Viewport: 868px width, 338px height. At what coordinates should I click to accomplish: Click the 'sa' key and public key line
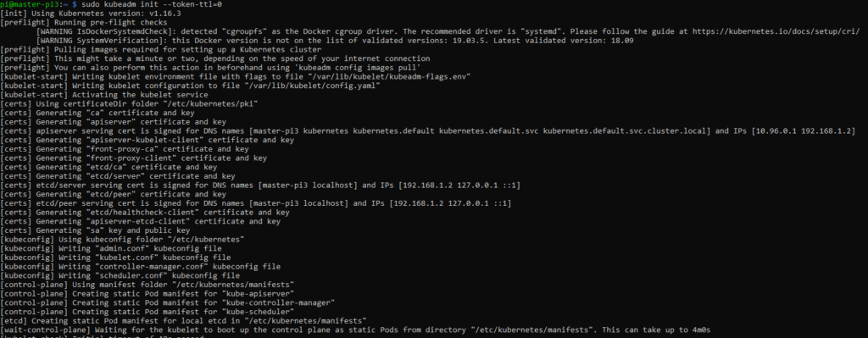[x=95, y=230]
